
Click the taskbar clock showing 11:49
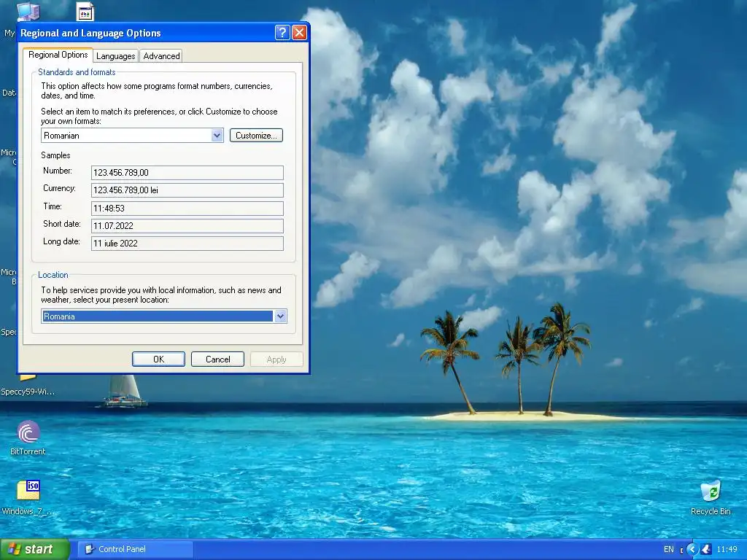tap(727, 550)
